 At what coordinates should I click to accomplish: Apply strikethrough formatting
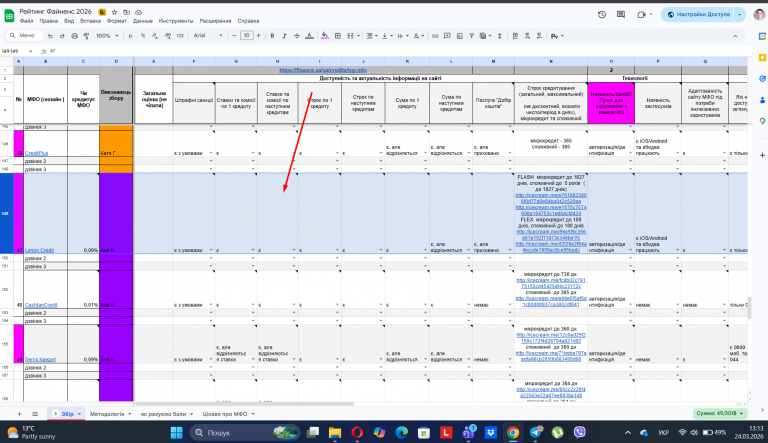tap(296, 36)
